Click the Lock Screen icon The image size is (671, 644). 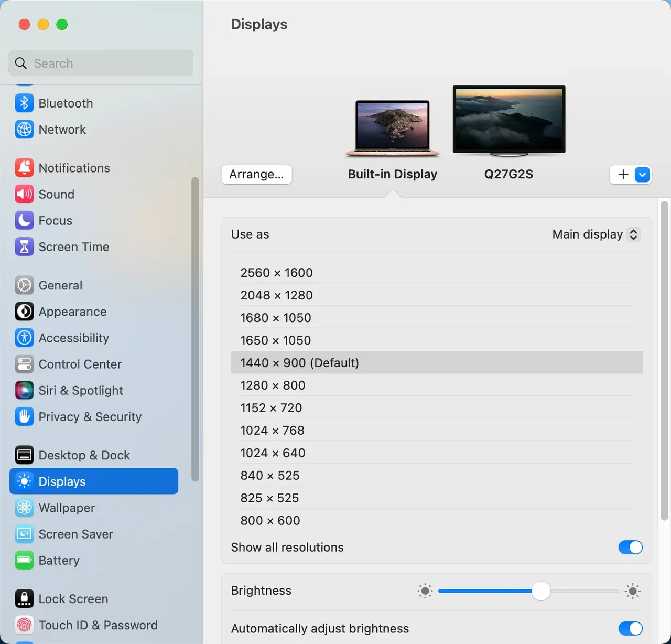click(24, 599)
